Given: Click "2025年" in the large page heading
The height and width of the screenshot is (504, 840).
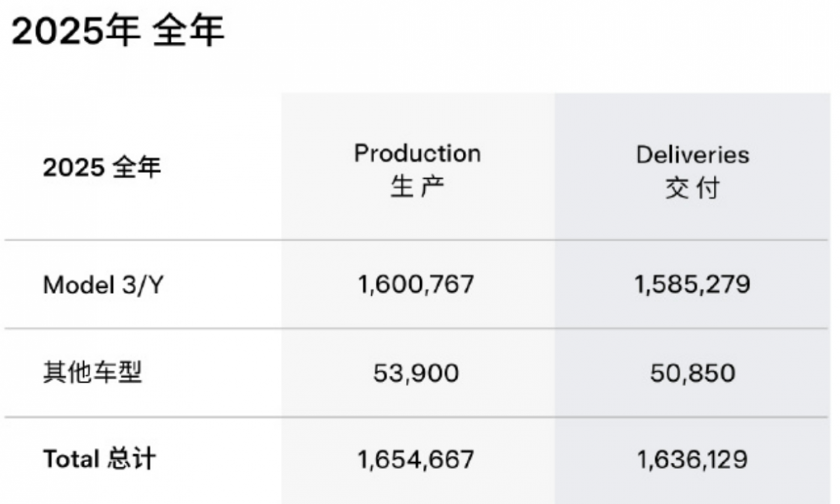Looking at the screenshot, I should [75, 33].
